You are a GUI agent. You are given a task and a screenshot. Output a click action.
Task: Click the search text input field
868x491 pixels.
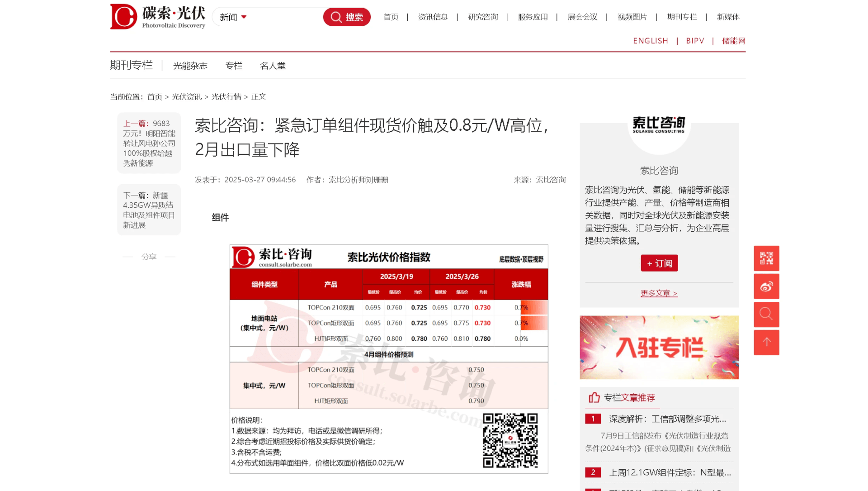pos(286,17)
